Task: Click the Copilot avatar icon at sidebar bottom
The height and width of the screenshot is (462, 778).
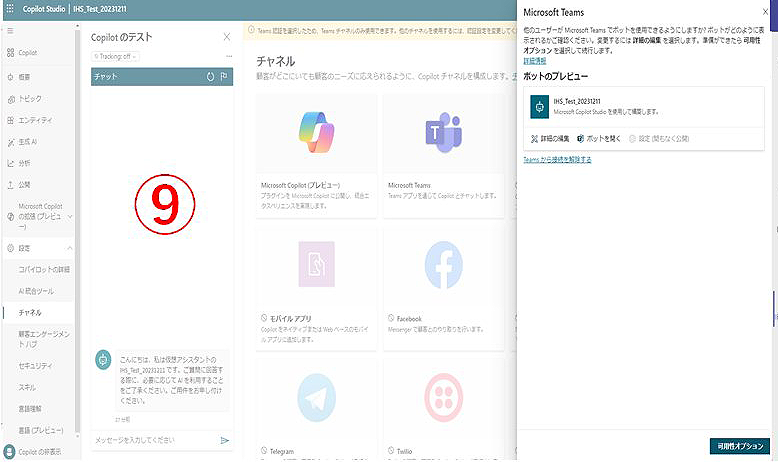Action: coord(9,452)
